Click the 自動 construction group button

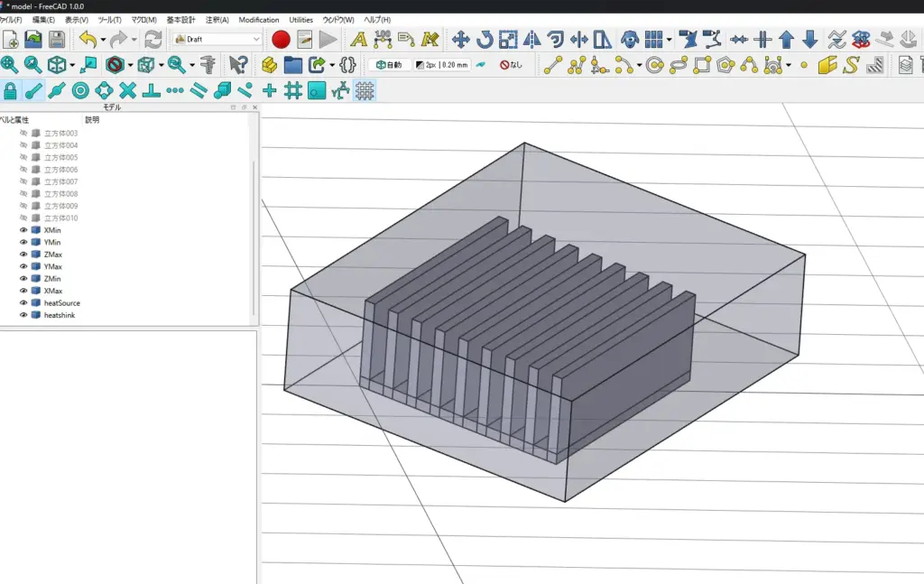click(389, 65)
